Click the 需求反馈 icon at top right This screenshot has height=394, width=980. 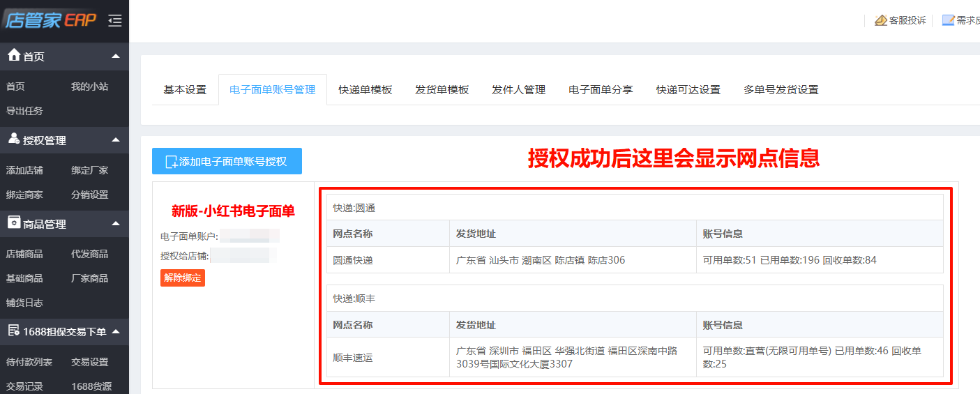(x=949, y=20)
